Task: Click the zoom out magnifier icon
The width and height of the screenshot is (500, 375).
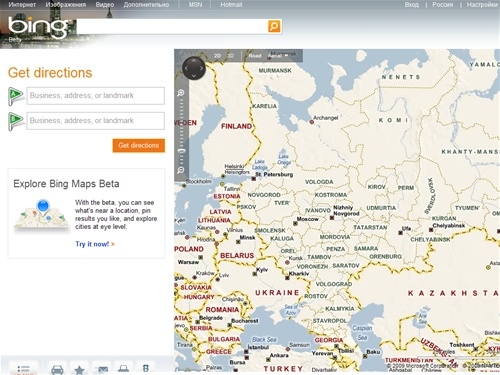Action: tap(181, 170)
